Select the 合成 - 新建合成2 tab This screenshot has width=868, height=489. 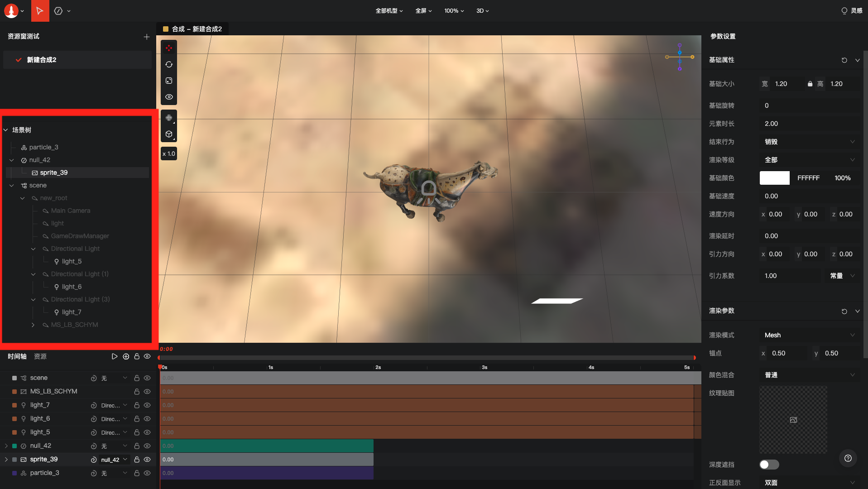click(x=193, y=29)
